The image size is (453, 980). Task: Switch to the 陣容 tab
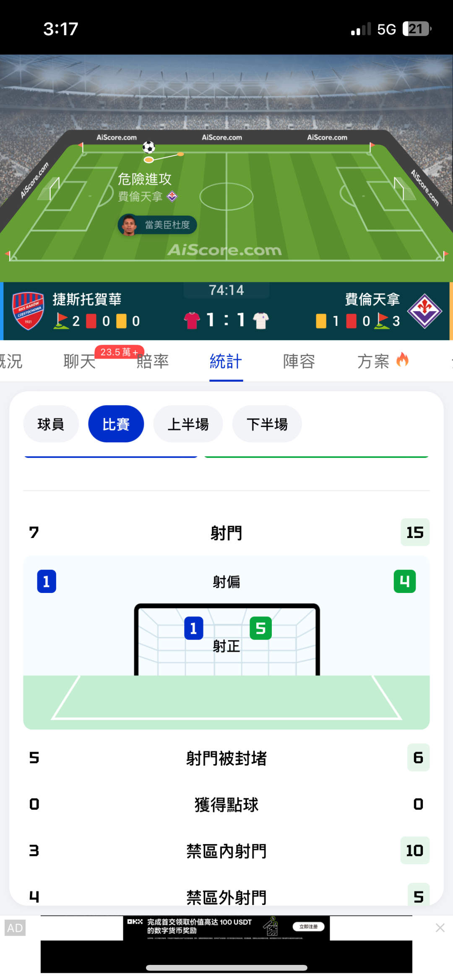point(299,361)
